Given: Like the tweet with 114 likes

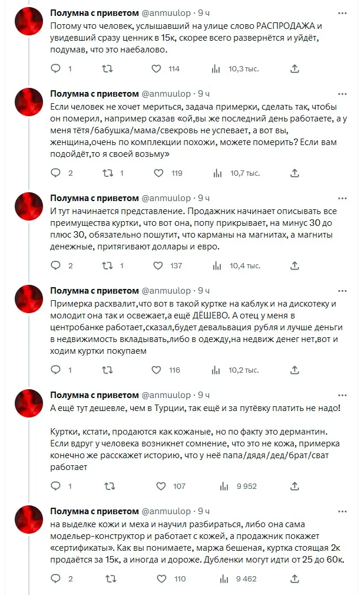Looking at the screenshot, I should coord(157,69).
